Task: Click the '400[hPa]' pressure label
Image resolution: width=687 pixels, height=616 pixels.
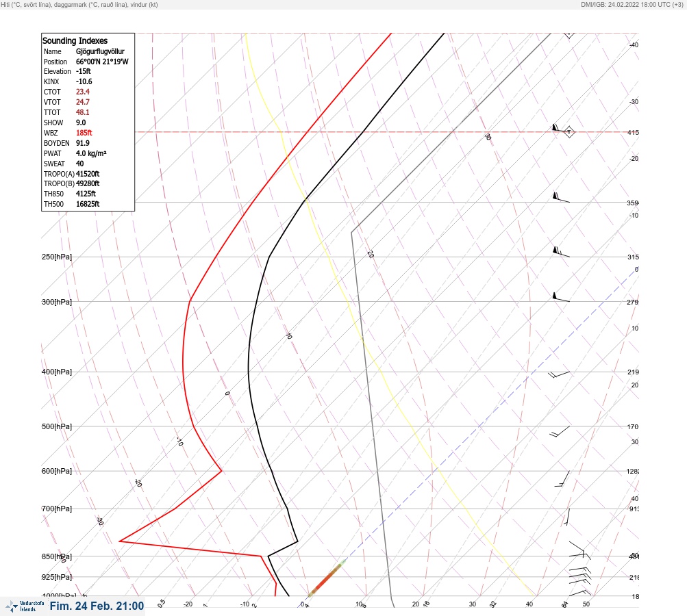Action: point(57,372)
